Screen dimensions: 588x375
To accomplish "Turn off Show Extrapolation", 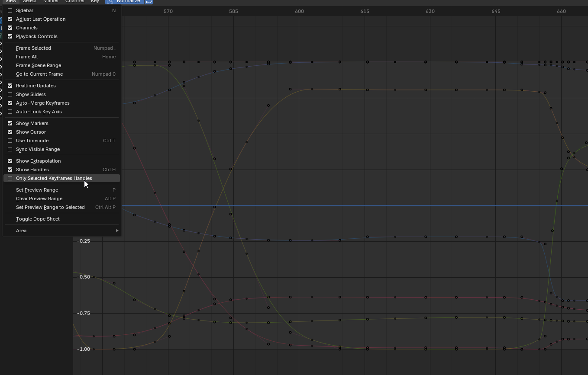I will tap(10, 161).
